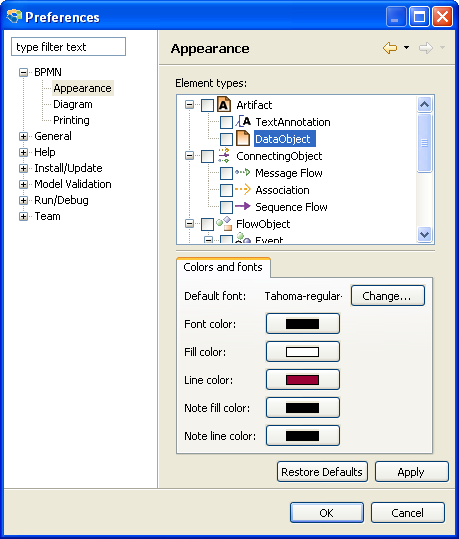Collapse the BPMN tree node
Image resolution: width=459 pixels, height=539 pixels.
click(x=23, y=73)
